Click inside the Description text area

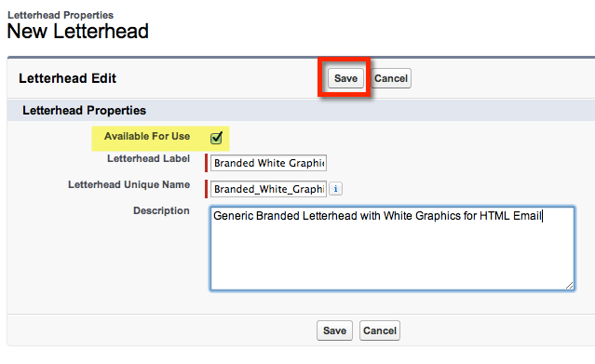pyautogui.click(x=392, y=249)
